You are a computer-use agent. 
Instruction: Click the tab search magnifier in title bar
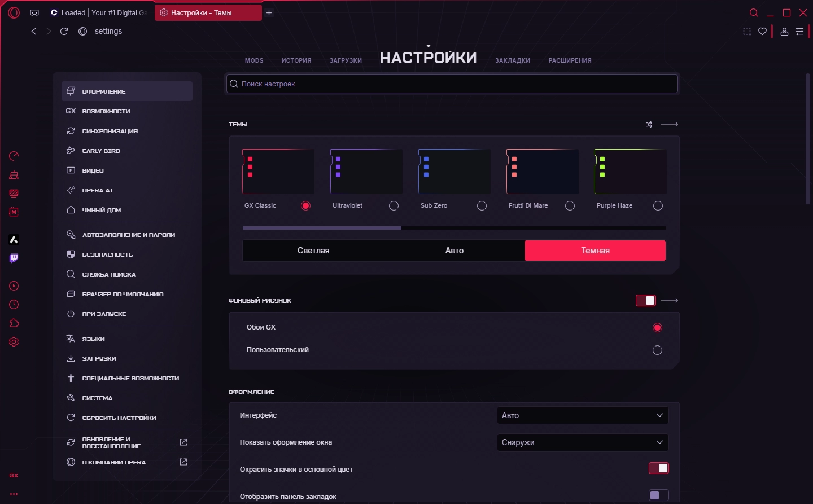pyautogui.click(x=754, y=12)
